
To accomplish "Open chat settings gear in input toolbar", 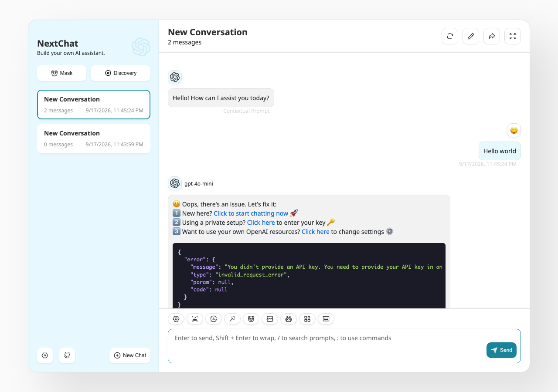I will [x=176, y=319].
